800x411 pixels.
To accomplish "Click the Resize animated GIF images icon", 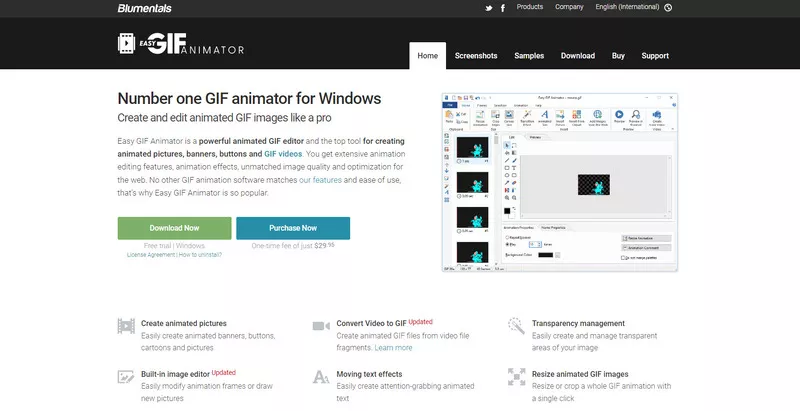I will (x=515, y=377).
